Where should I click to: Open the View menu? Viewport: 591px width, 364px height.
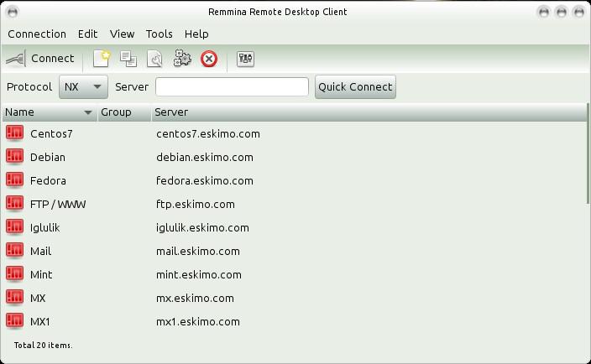click(x=122, y=34)
